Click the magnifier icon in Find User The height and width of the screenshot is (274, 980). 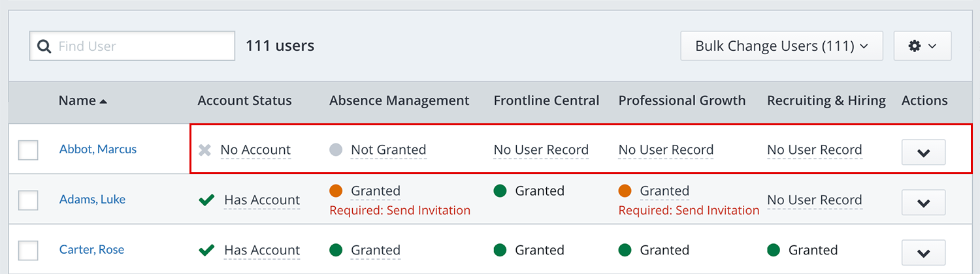[44, 46]
